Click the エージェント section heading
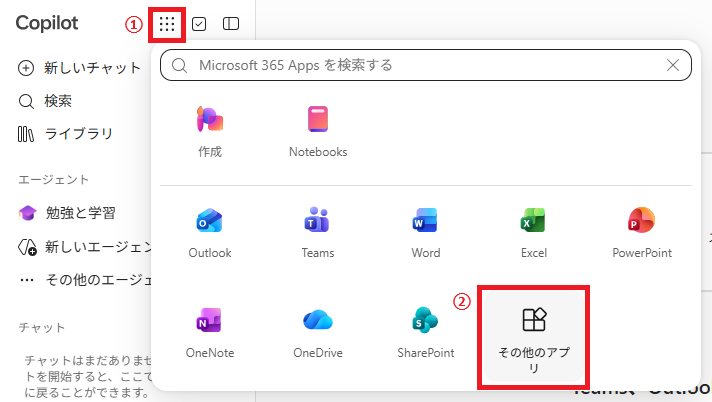 click(54, 179)
